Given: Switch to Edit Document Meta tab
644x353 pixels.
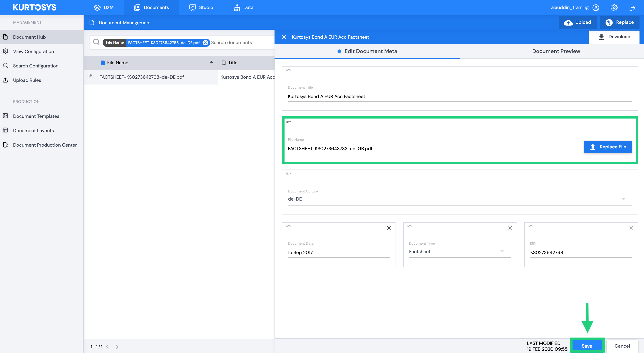Looking at the screenshot, I should [367, 51].
